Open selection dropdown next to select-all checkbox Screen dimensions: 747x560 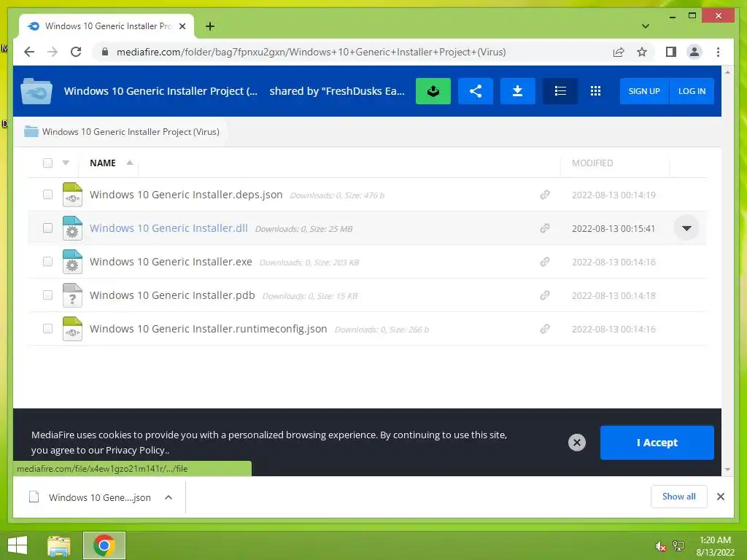[66, 163]
